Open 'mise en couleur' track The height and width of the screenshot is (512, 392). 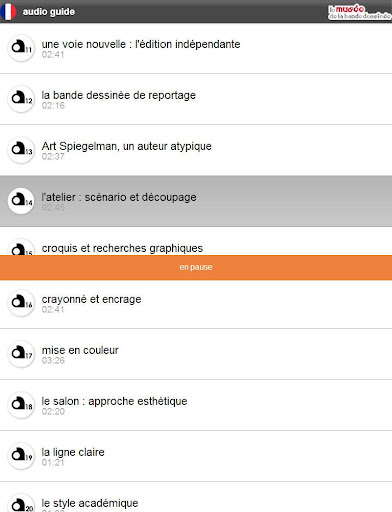[x=196, y=354]
